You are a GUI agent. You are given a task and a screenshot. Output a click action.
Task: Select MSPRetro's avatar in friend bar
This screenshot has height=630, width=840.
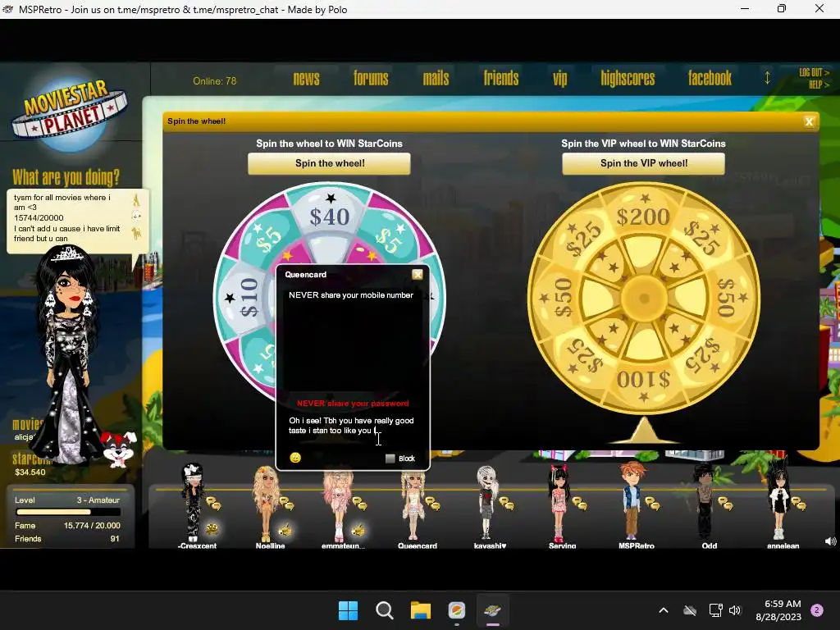(x=632, y=501)
